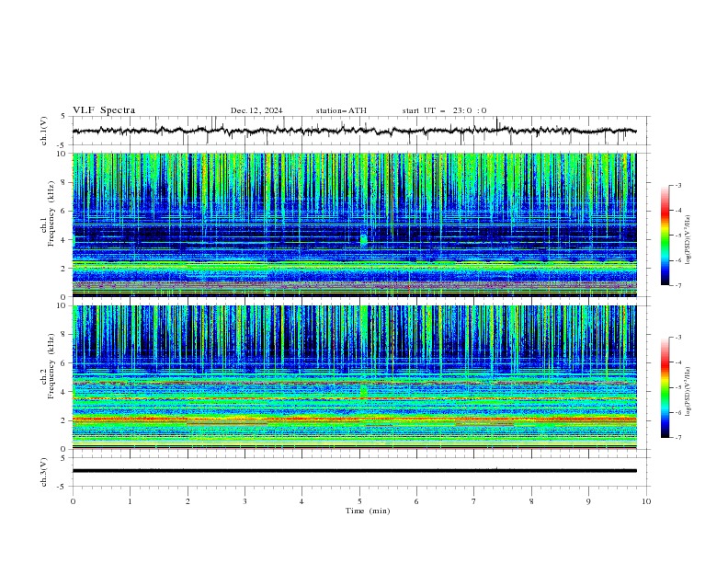Click the ch.2 "Frequency (kHz)" axis label
Image resolution: width=728 pixels, height=563 pixels.
click(x=51, y=366)
